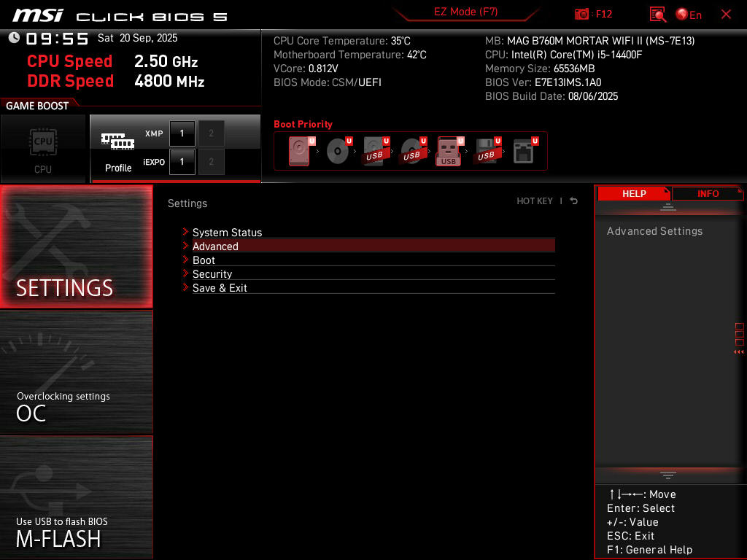The image size is (747, 560).
Task: Switch to the HELP tab
Action: (x=634, y=193)
